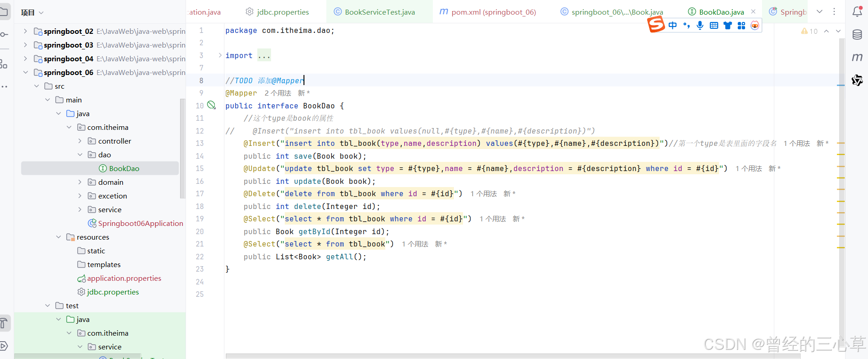Close the BookDao.java tab
Image resolution: width=868 pixels, height=359 pixels.
753,11
